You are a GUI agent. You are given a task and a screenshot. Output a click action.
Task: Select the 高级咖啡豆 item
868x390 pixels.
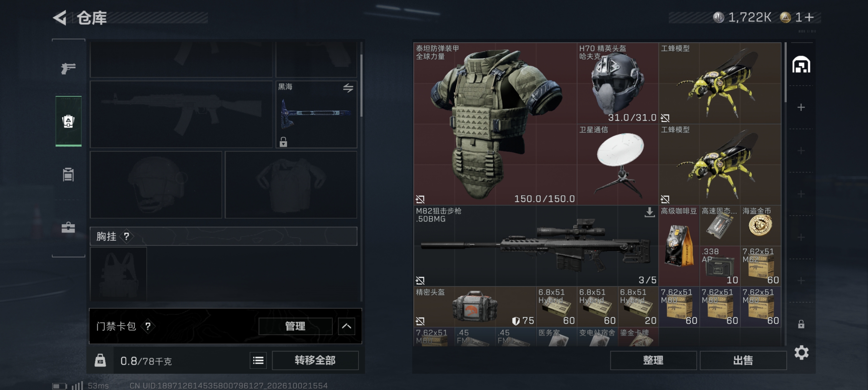click(679, 246)
